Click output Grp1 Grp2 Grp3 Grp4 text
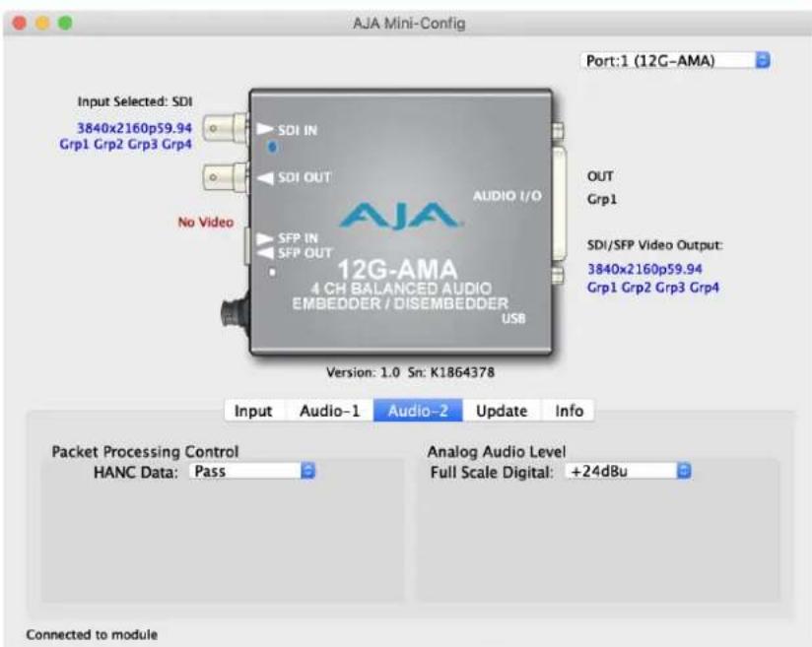This screenshot has width=812, height=647. coord(653,288)
